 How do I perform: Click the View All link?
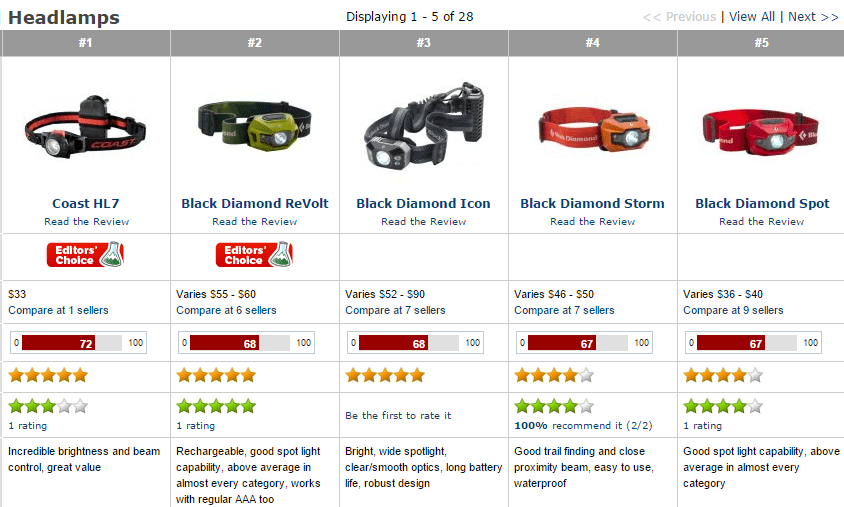(x=752, y=17)
